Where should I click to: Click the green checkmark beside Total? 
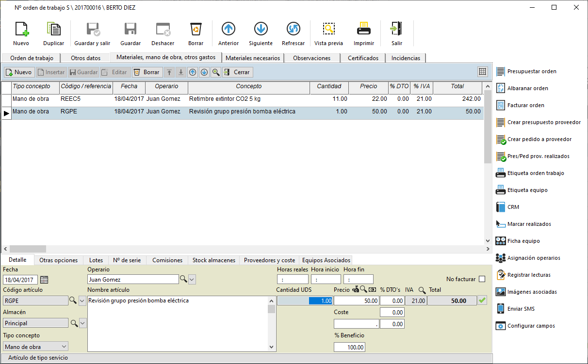(x=482, y=301)
